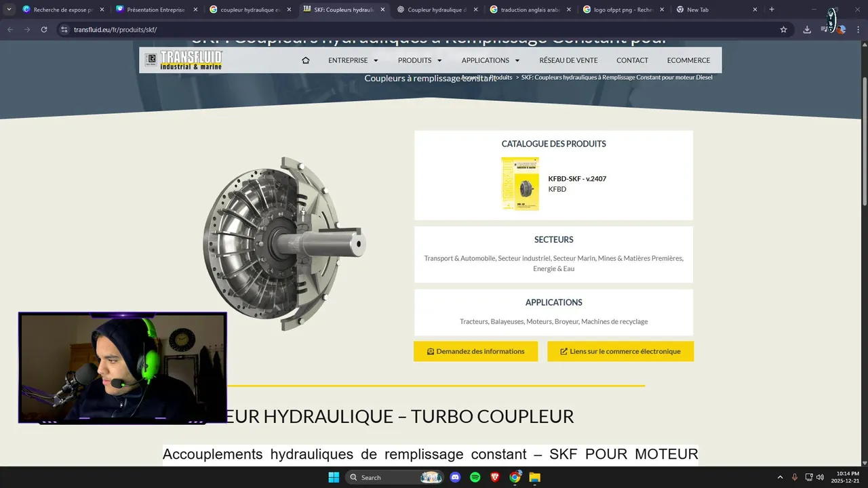Viewport: 868px width, 488px height.
Task: Click 'Liens sur le commerce électronique' button
Action: tap(620, 351)
